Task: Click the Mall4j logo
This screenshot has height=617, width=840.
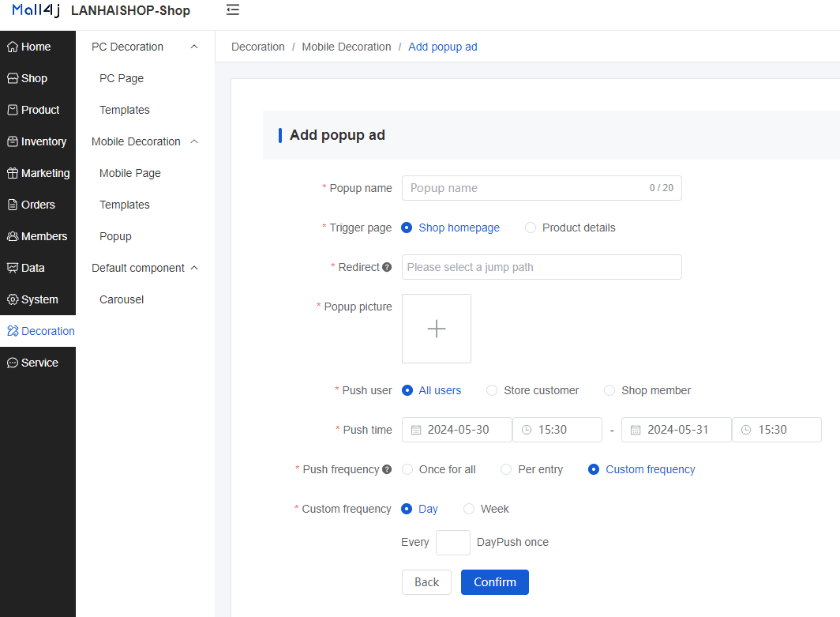Action: pos(36,10)
